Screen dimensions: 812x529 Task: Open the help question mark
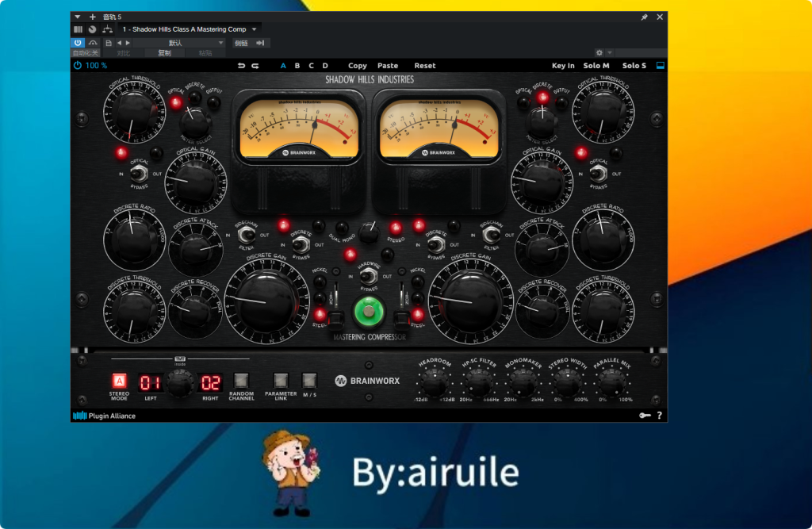[x=659, y=416]
